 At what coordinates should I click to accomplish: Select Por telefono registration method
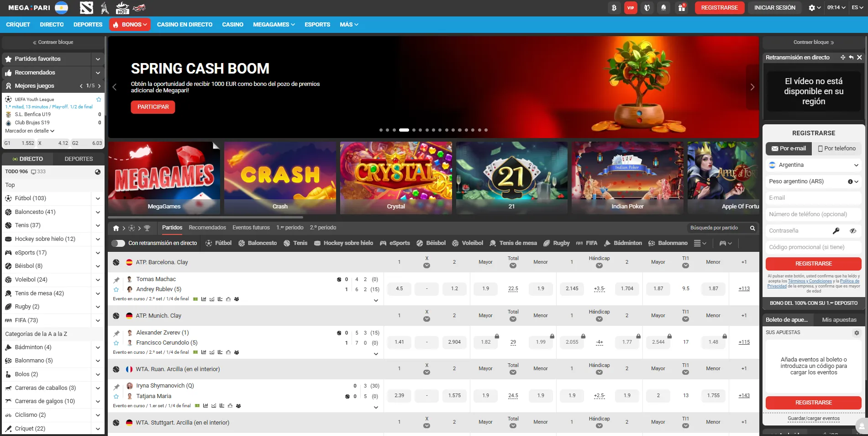click(x=836, y=149)
